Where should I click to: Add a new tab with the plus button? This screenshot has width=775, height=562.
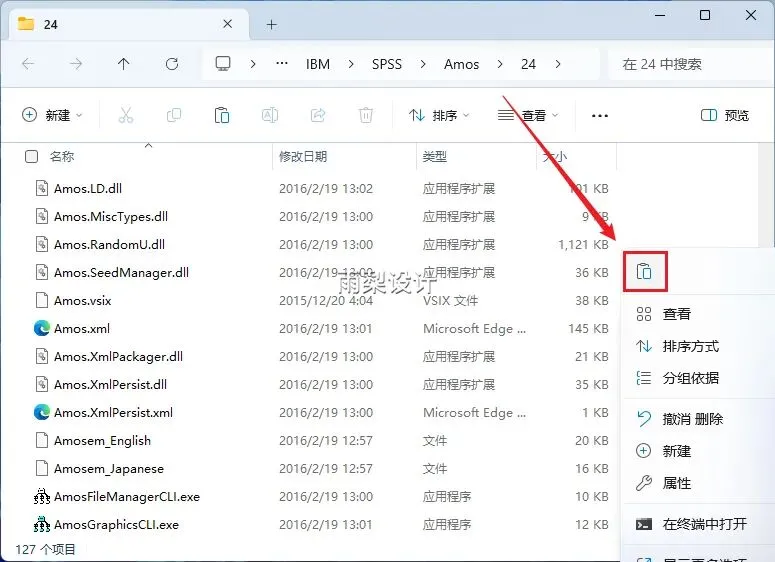pos(271,24)
